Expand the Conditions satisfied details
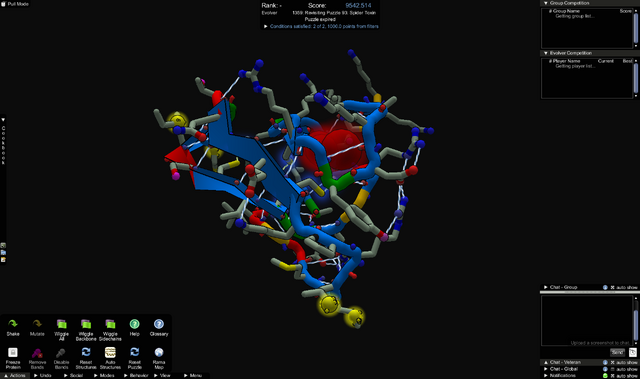The image size is (640, 379). click(x=266, y=26)
